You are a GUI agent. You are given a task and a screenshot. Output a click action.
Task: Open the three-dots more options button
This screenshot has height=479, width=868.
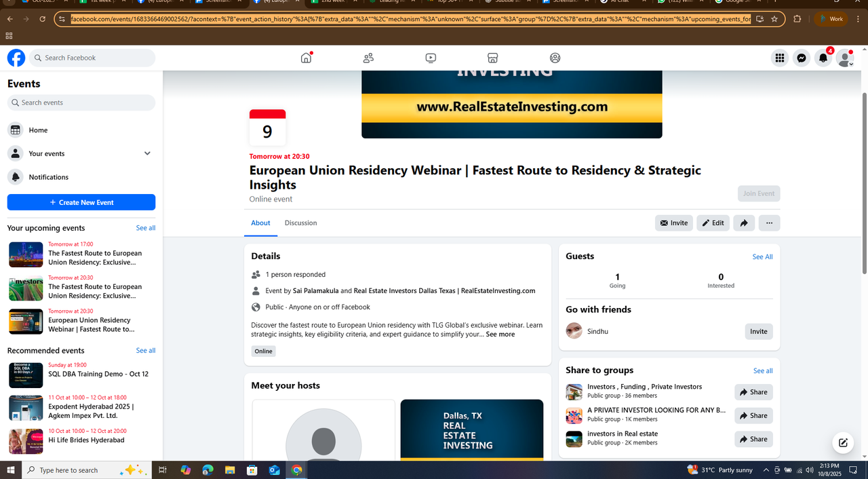coord(769,223)
